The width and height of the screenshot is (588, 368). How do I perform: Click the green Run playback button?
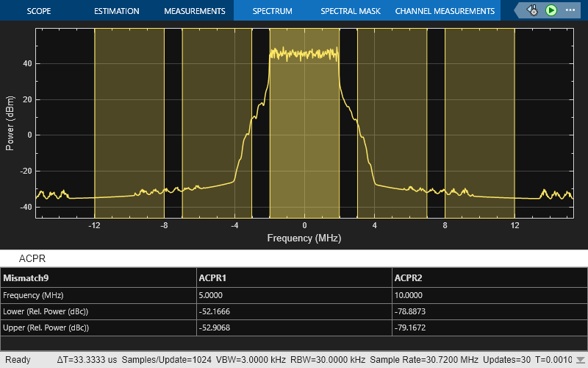coord(551,10)
